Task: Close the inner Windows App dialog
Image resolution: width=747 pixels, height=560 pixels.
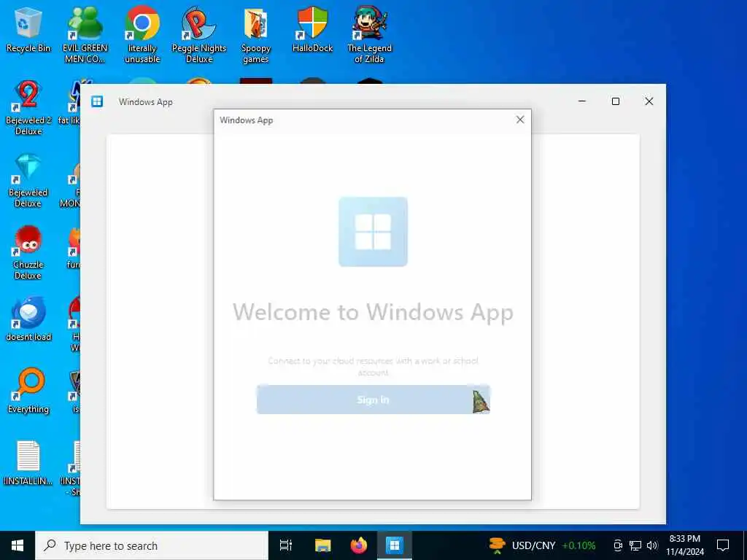Action: click(x=520, y=120)
